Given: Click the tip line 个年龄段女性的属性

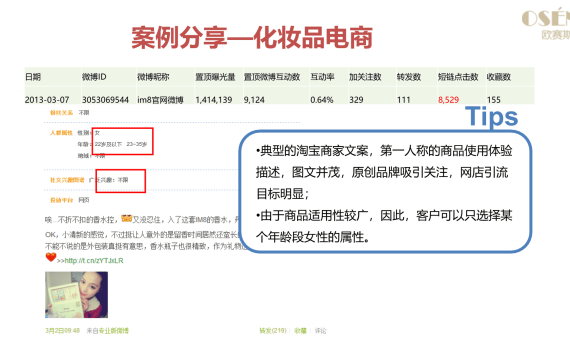Looking at the screenshot, I should tap(313, 237).
